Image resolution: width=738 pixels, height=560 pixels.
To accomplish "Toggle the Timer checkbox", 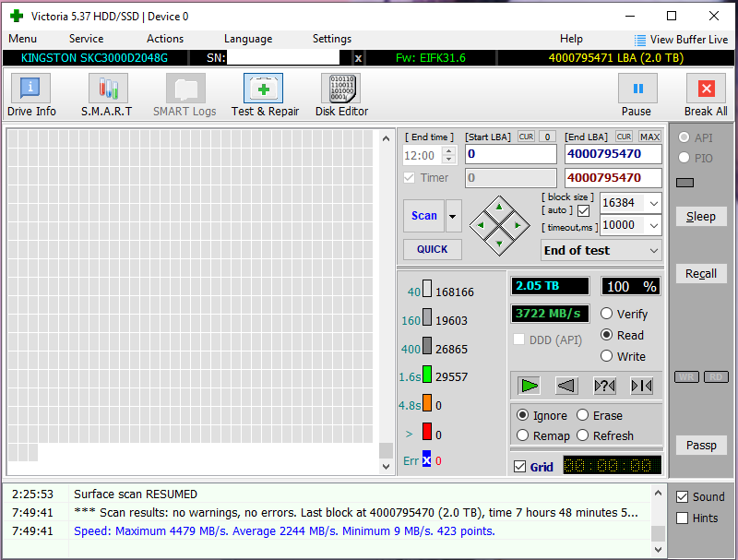I will pos(409,178).
